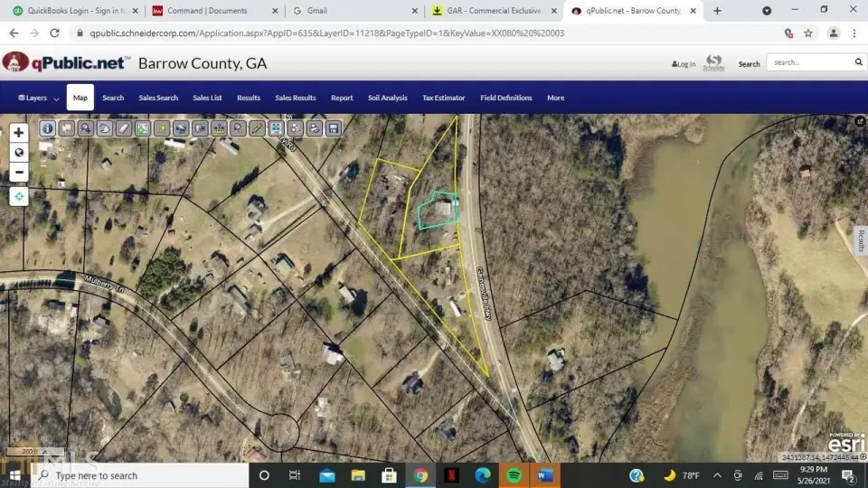Select the zoom-to-extent blue arrows tool
The height and width of the screenshot is (488, 868).
pos(277,128)
